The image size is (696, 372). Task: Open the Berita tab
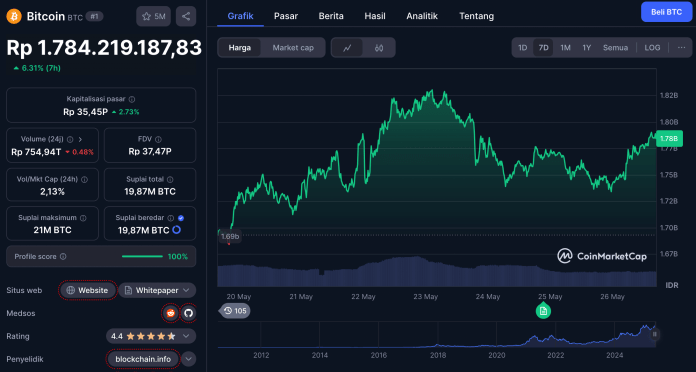point(331,16)
